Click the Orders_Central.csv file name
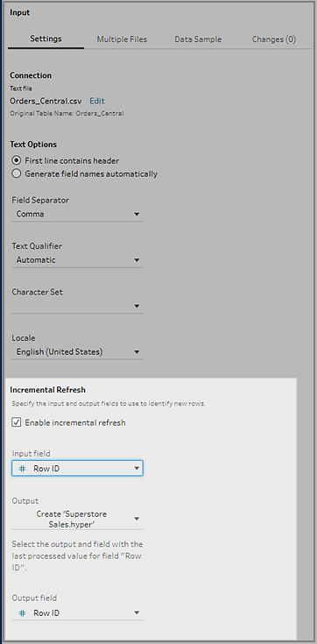Viewport: 317px width, 644px height. (46, 101)
